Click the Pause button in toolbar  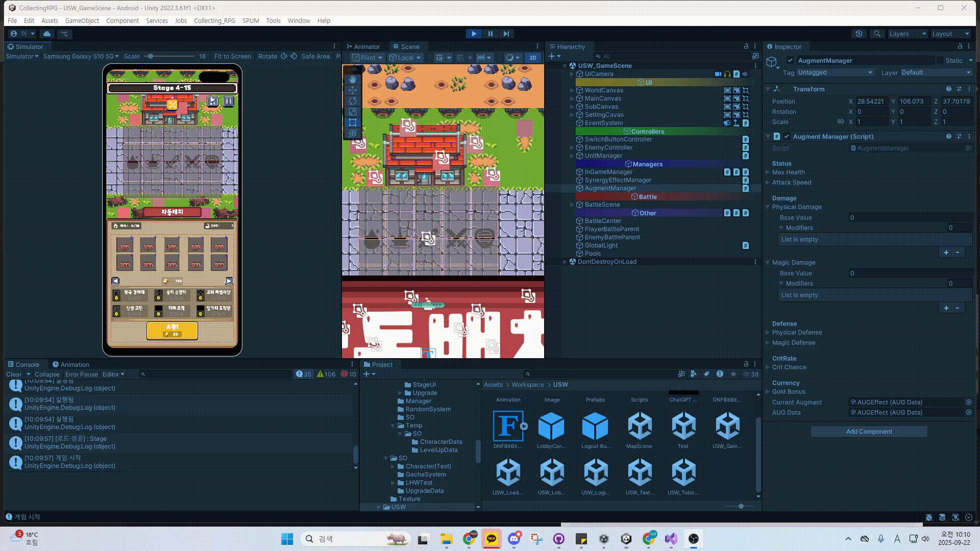click(x=490, y=34)
